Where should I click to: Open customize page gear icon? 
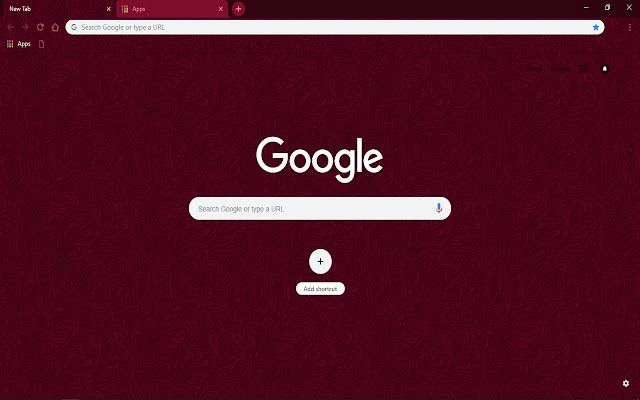(626, 383)
